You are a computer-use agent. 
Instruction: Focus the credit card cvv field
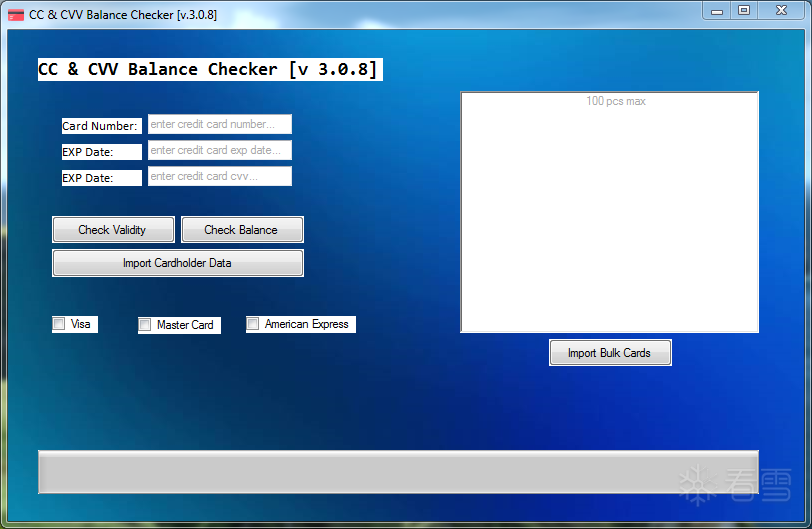(x=220, y=176)
